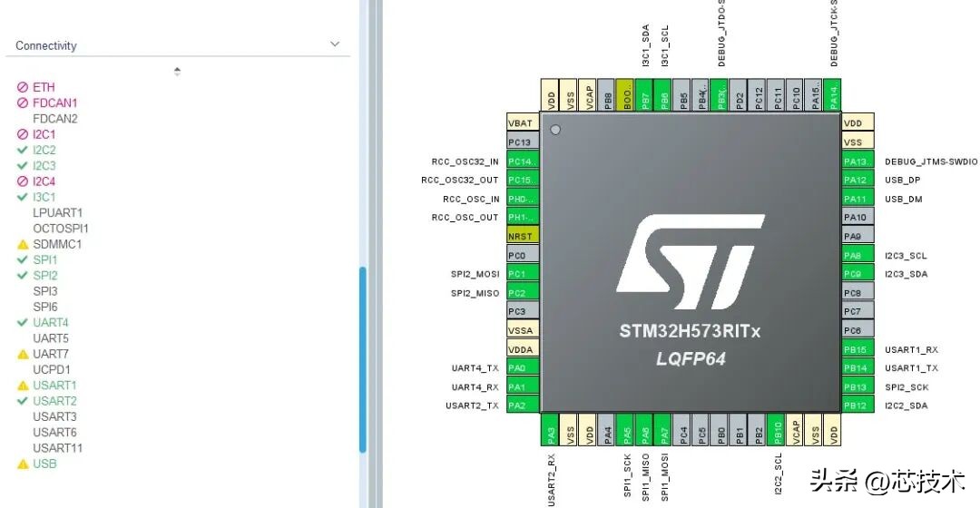Select the gray PC0 pin
Image resolution: width=980 pixels, height=508 pixels.
pyautogui.click(x=523, y=255)
